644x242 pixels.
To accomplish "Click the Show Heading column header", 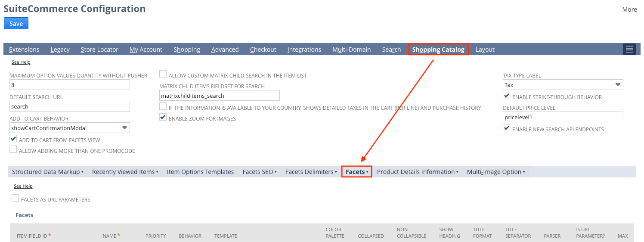I will (x=449, y=233).
